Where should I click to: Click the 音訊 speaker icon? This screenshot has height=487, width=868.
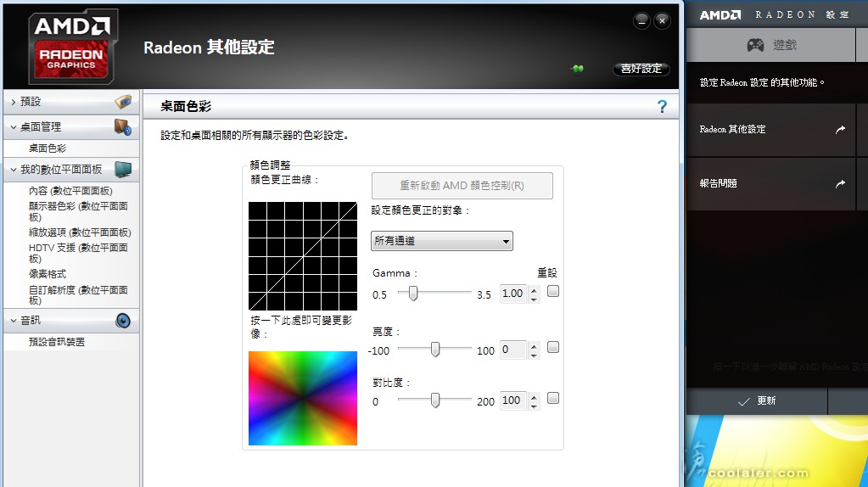point(123,321)
